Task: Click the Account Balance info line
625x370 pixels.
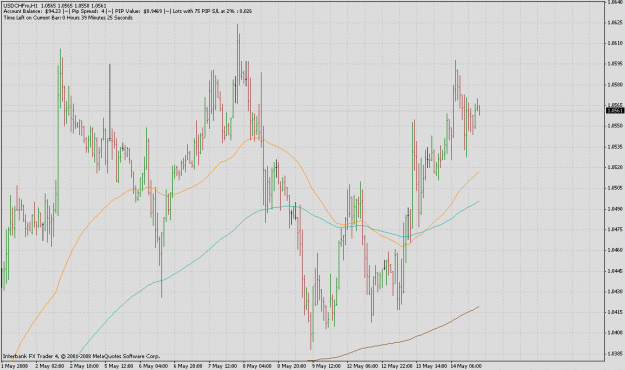Action: (128, 12)
